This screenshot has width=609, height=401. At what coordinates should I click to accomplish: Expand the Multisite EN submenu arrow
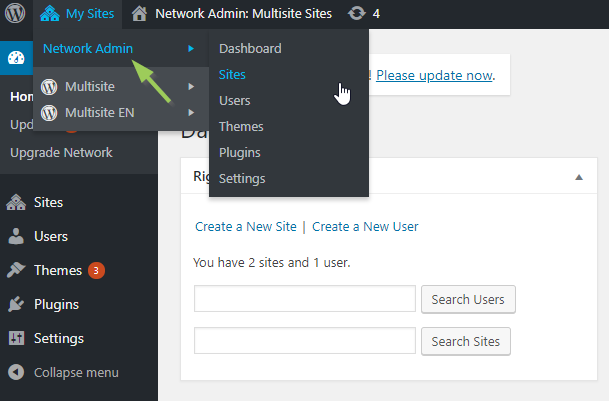click(x=190, y=112)
